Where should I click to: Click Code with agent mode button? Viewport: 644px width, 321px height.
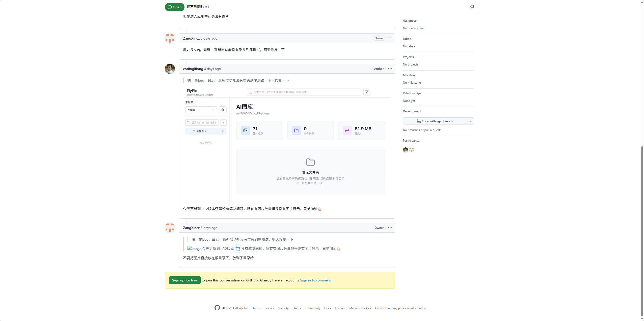435,121
